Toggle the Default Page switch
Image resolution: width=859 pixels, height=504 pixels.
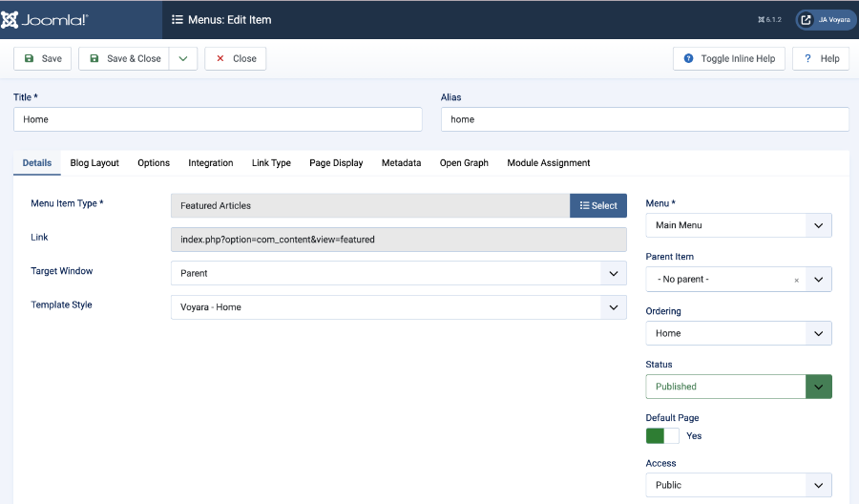(662, 436)
